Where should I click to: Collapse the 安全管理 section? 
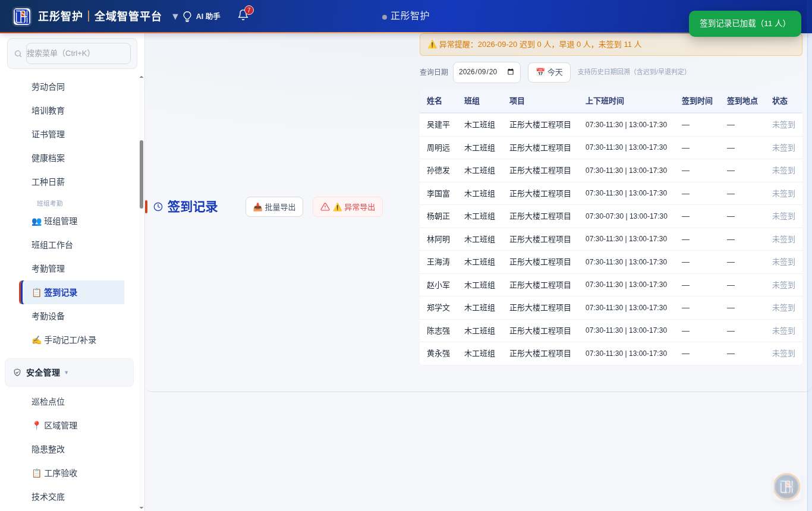point(69,373)
